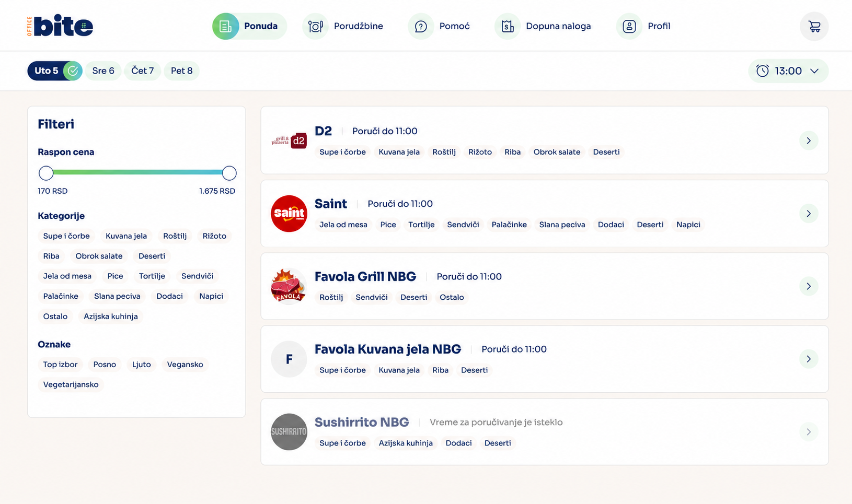Open the Porudžbine menu label
This screenshot has height=504, width=852.
point(359,26)
